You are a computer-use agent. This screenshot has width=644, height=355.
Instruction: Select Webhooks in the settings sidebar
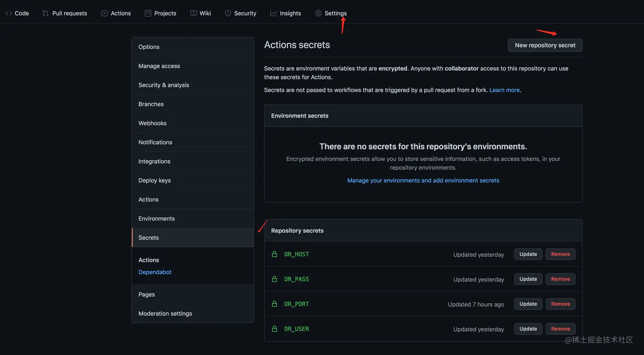click(x=152, y=123)
